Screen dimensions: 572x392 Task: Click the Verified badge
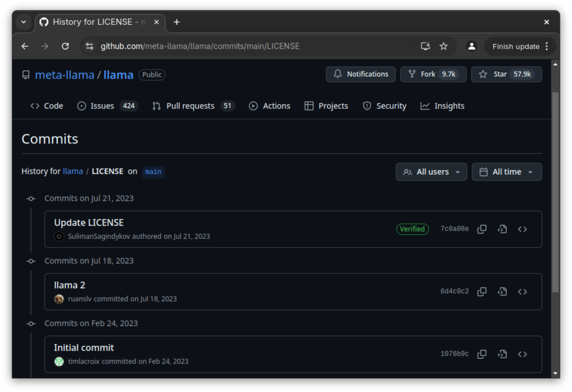click(412, 229)
